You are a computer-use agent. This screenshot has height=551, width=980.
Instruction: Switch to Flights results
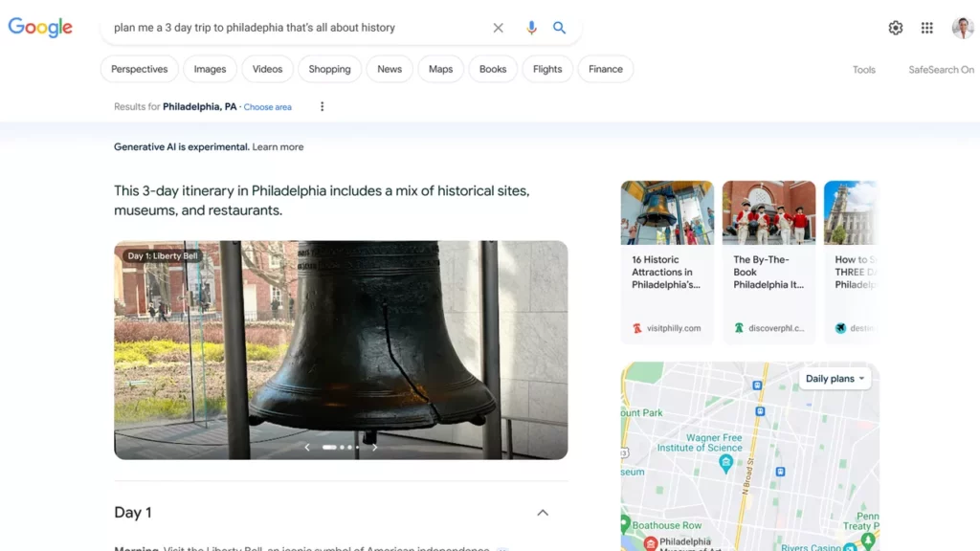[547, 69]
